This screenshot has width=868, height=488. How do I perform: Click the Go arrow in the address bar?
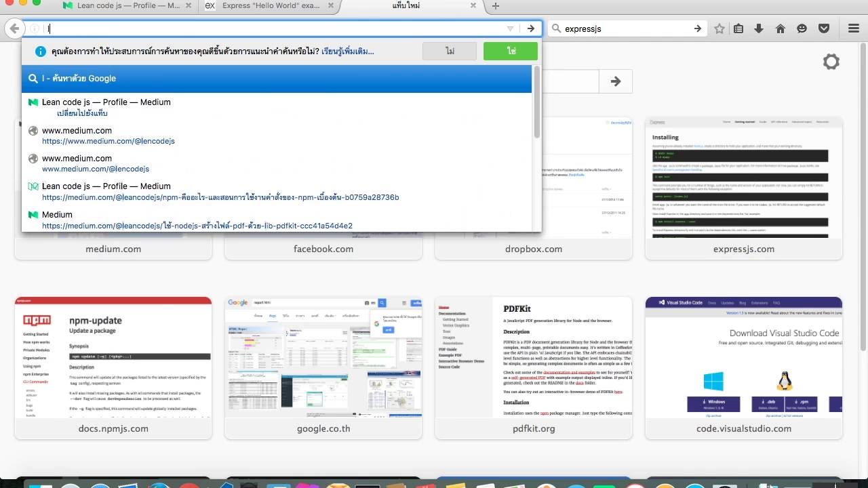(x=531, y=28)
